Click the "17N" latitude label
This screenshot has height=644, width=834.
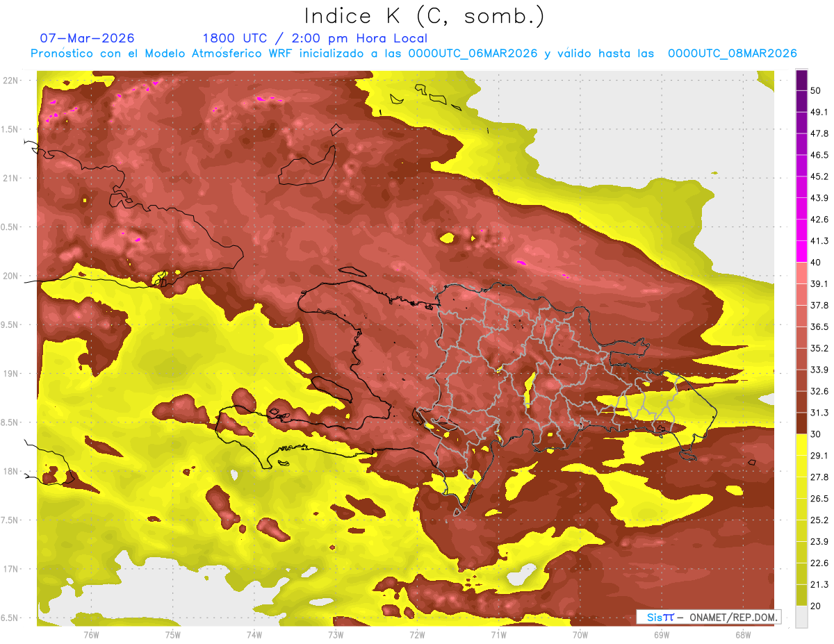point(11,569)
